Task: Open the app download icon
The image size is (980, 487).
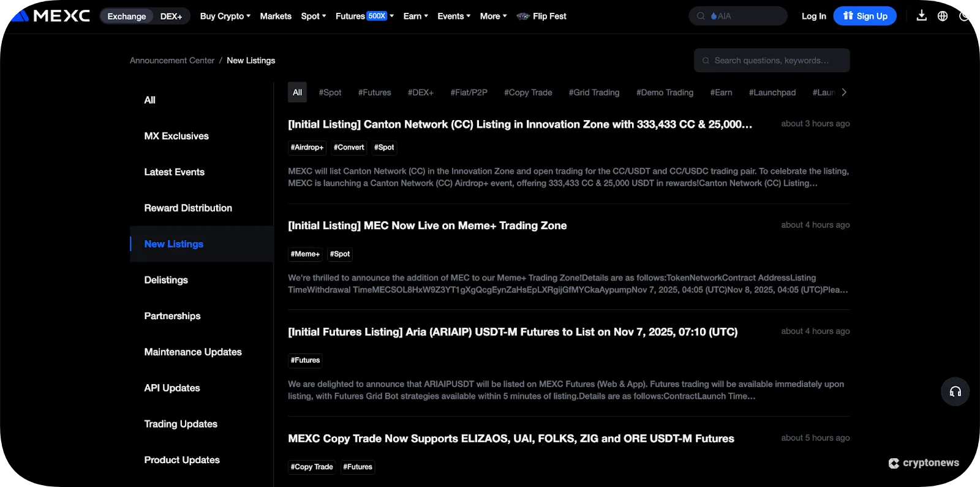Action: pos(921,16)
